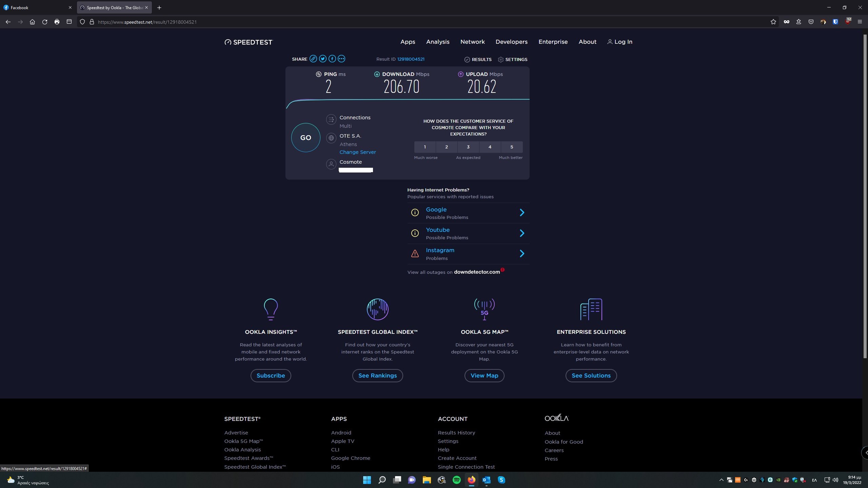868x488 pixels.
Task: Share result on Facebook icon
Action: pos(332,59)
